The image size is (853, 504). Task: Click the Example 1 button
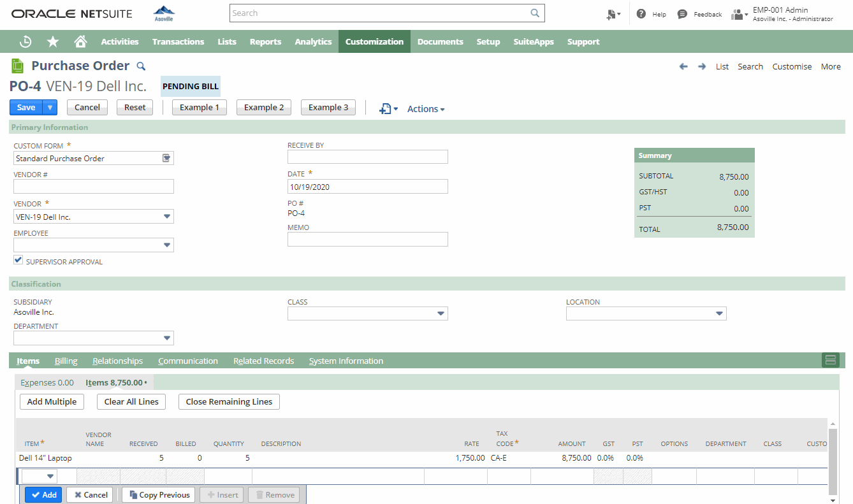(200, 107)
